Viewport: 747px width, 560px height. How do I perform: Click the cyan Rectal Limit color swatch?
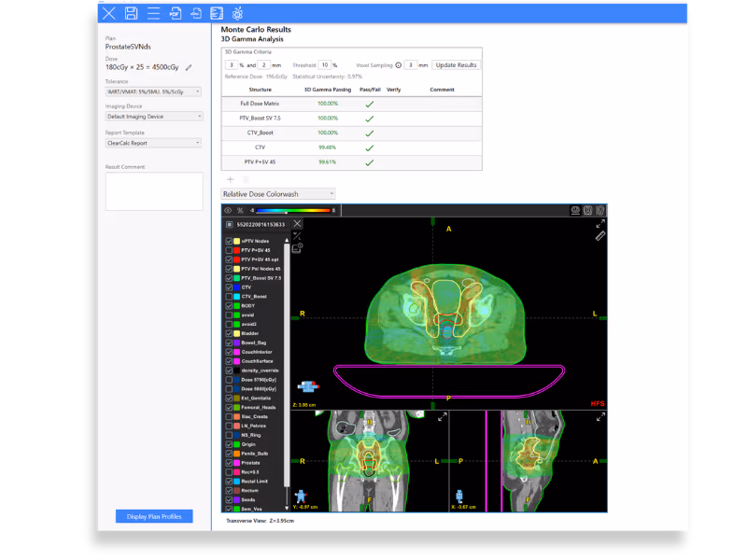click(x=237, y=482)
